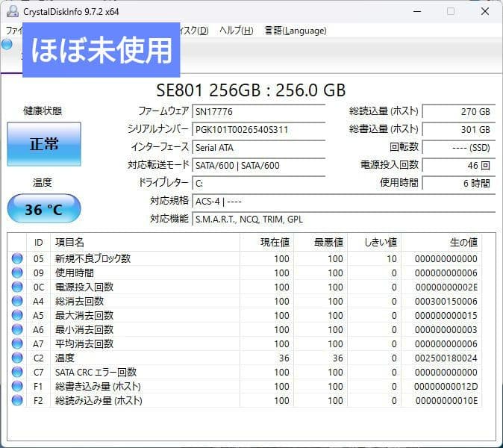Screen dimensions: 503x448
Task: Click raw value 00000000012D
Action: point(446,386)
